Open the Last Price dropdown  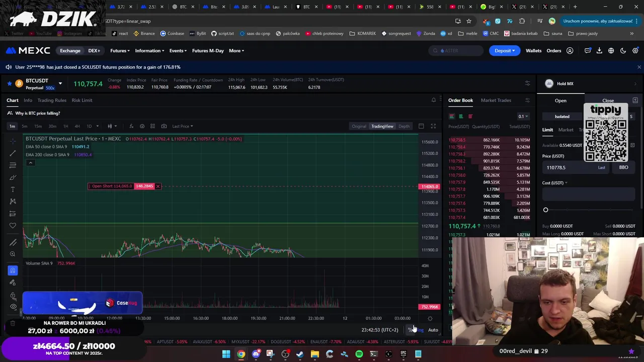tap(183, 126)
